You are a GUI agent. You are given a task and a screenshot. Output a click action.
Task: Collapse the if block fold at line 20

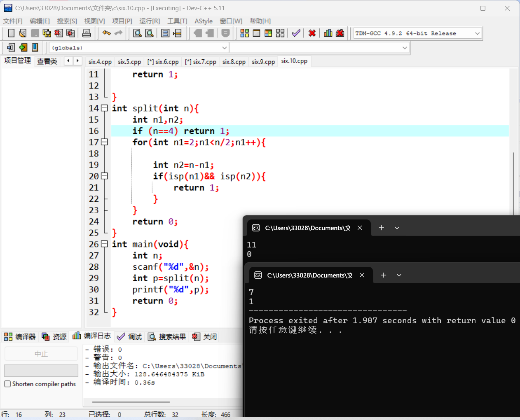pyautogui.click(x=104, y=176)
